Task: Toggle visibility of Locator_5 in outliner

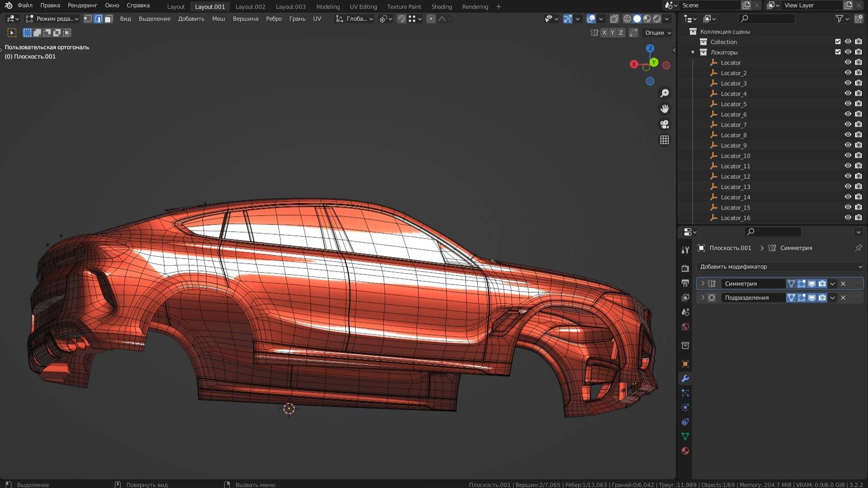Action: click(x=847, y=103)
